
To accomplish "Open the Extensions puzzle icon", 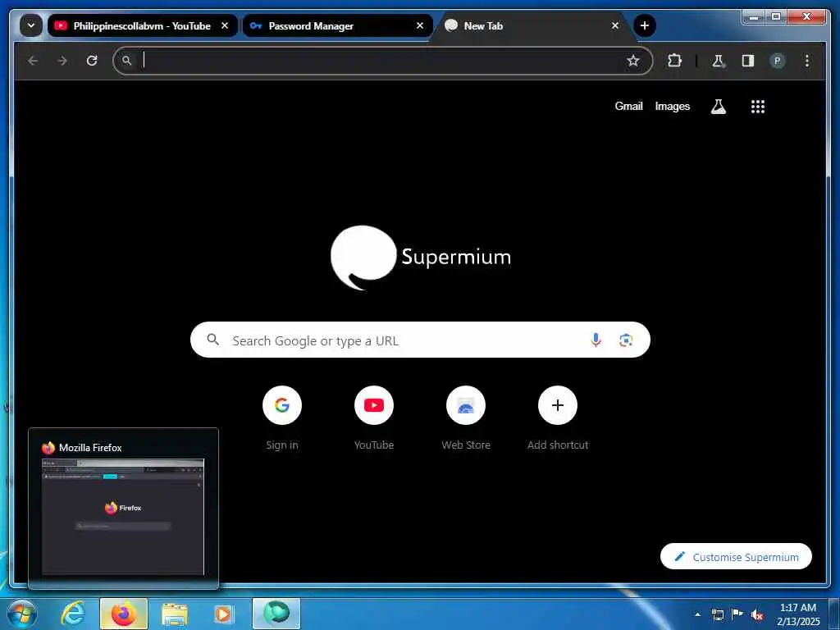I will point(674,61).
